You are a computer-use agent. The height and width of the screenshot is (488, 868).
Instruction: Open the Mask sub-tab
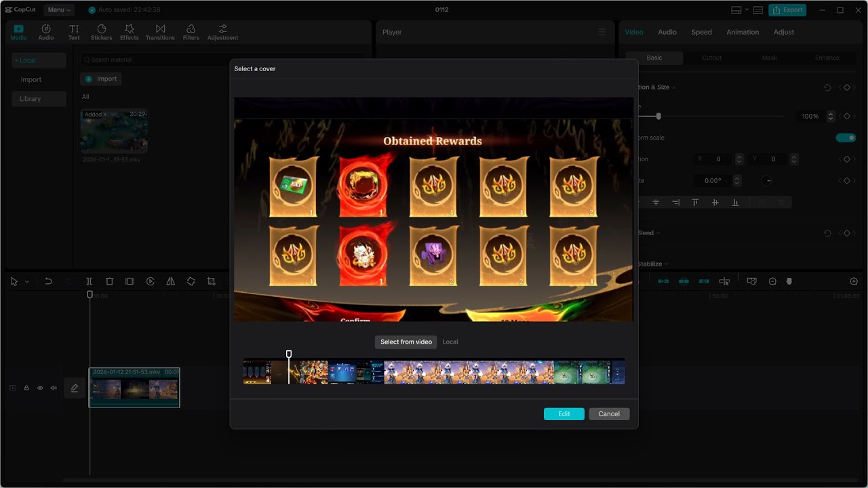(770, 58)
